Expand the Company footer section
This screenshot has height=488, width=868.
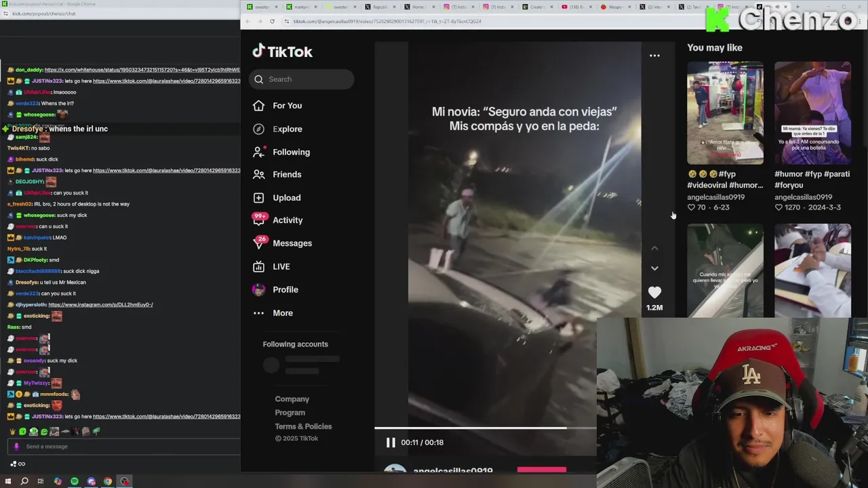tap(292, 399)
